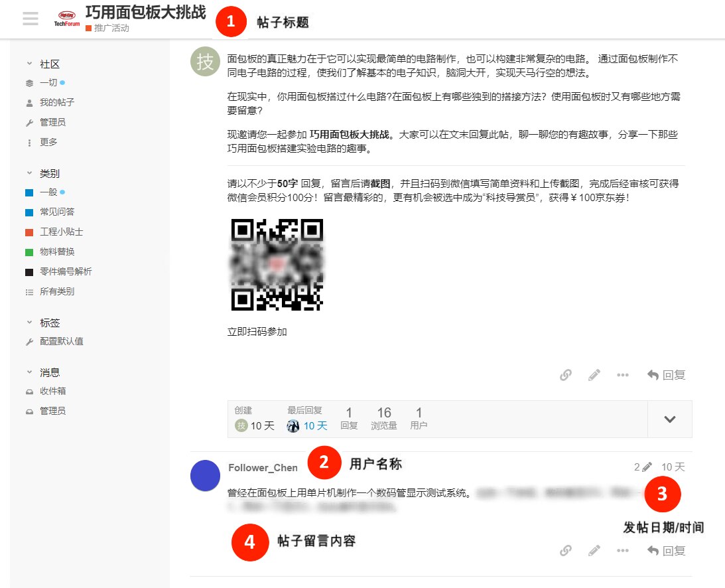Screen dimensions: 725x588
Task: Copy link icon on Follower_Chen reply
Action: [566, 551]
